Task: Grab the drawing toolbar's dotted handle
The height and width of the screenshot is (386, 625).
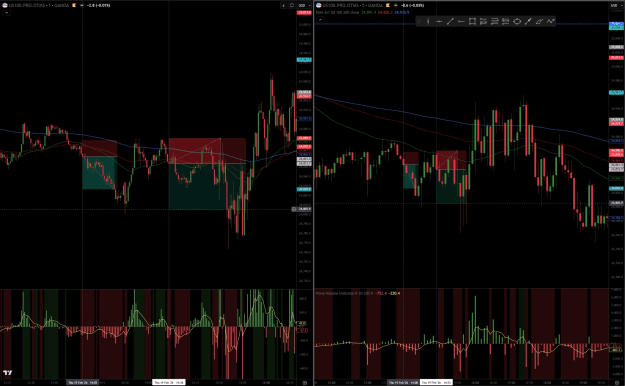Action: [419, 22]
